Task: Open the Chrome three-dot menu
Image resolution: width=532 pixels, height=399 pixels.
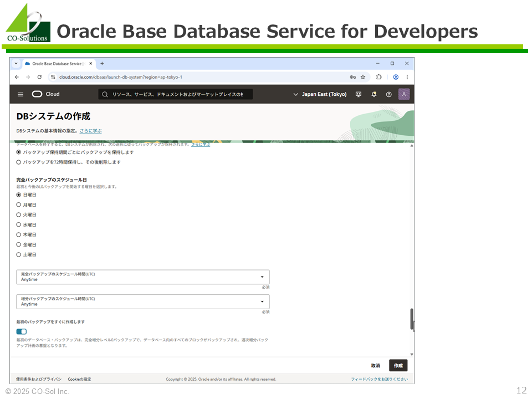Action: [x=407, y=77]
